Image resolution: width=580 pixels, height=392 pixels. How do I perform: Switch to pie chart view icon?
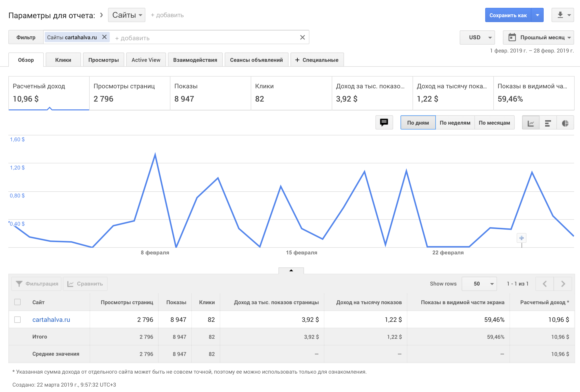(565, 123)
